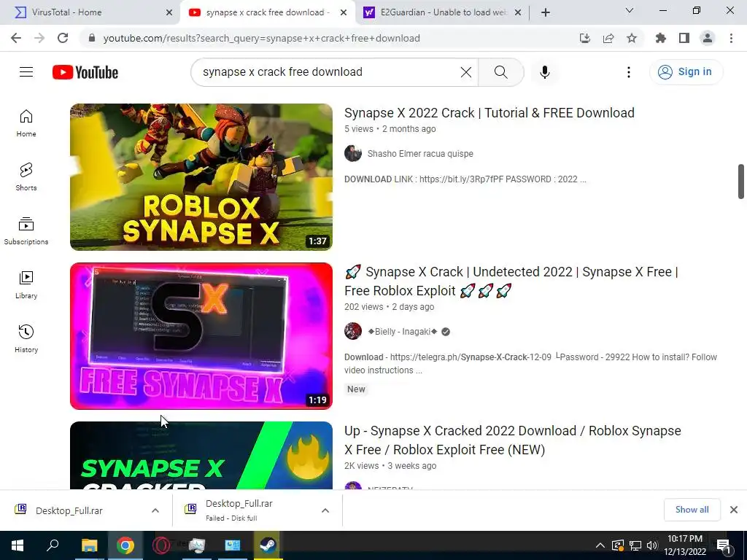The width and height of the screenshot is (747, 560).
Task: Open YouTube settings three-dot menu
Action: pos(628,72)
